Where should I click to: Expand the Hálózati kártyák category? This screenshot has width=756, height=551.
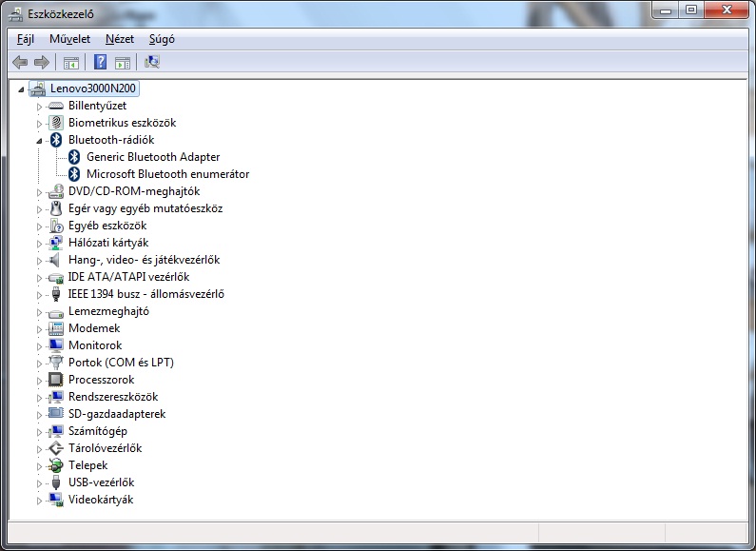click(39, 244)
